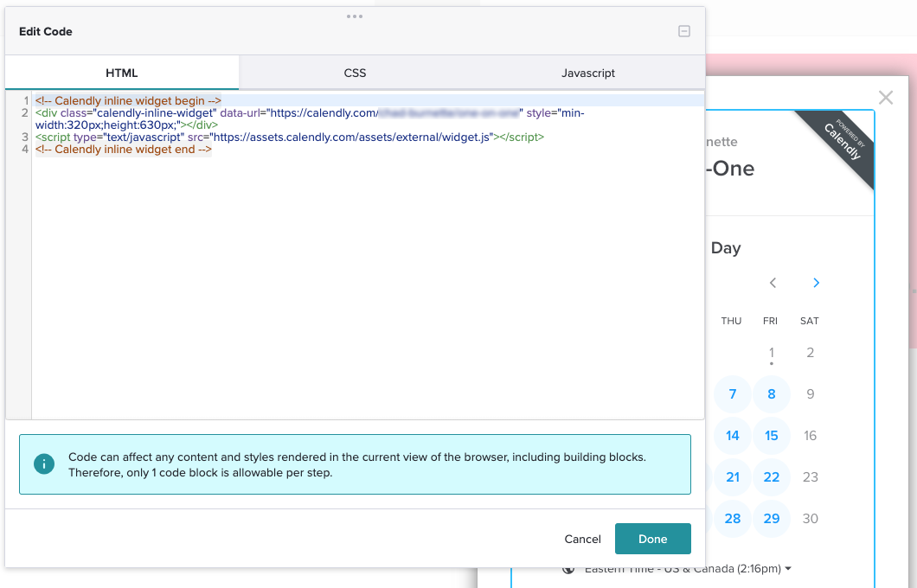Select date 15 in the calendar
Viewport: 917px width, 588px height.
pyautogui.click(x=772, y=436)
